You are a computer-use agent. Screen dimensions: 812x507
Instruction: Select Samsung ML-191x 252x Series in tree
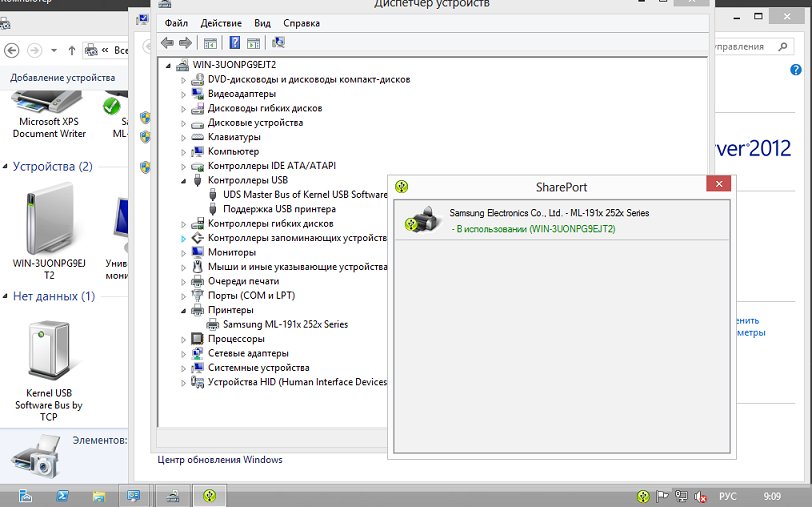pos(285,324)
